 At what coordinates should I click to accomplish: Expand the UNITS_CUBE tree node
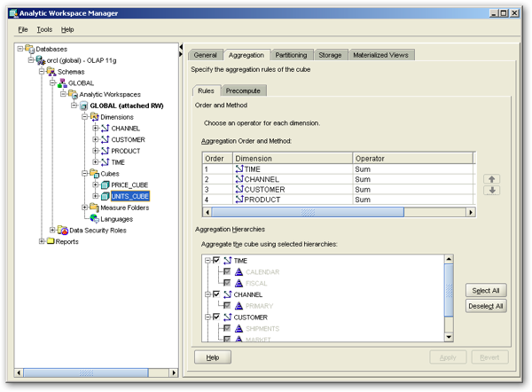[96, 196]
